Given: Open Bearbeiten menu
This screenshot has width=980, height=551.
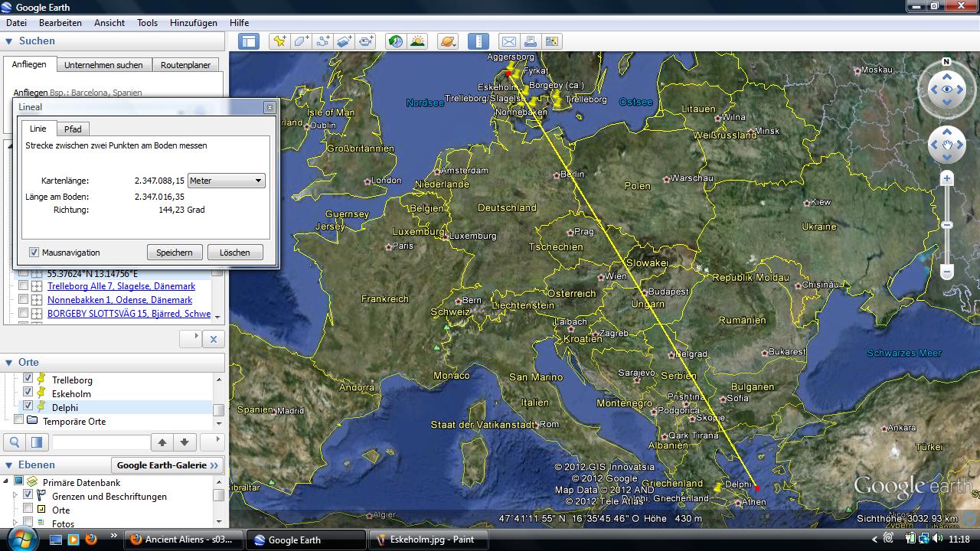Looking at the screenshot, I should pos(60,23).
